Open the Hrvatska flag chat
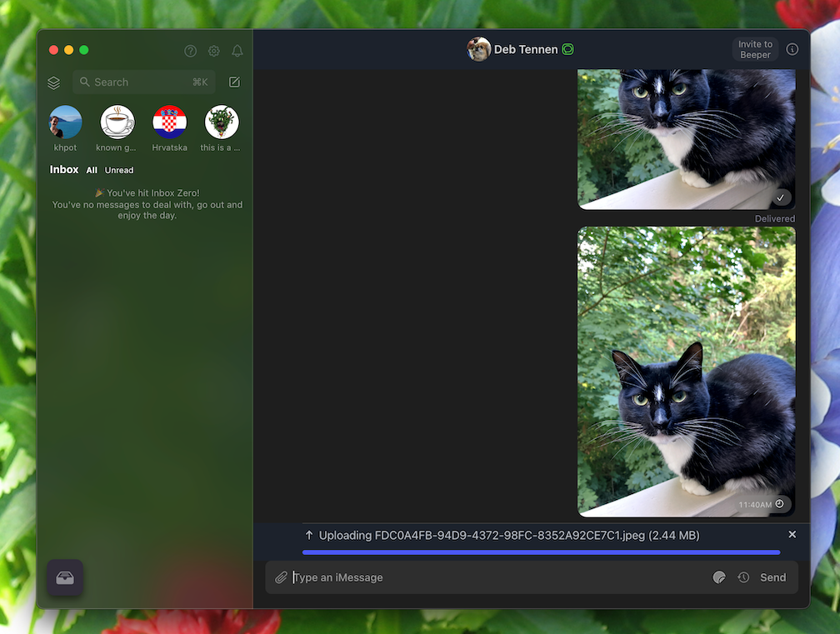The height and width of the screenshot is (634, 840). pos(169,122)
